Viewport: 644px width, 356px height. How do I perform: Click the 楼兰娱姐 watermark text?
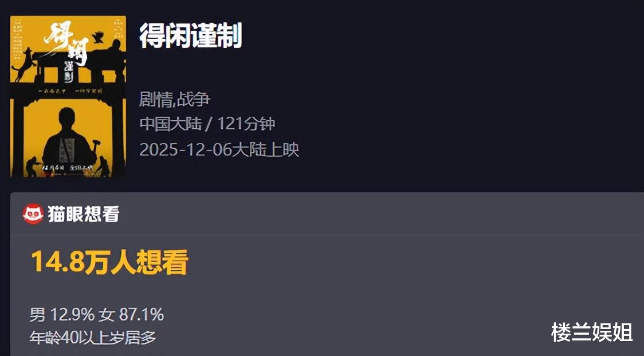[x=592, y=333]
